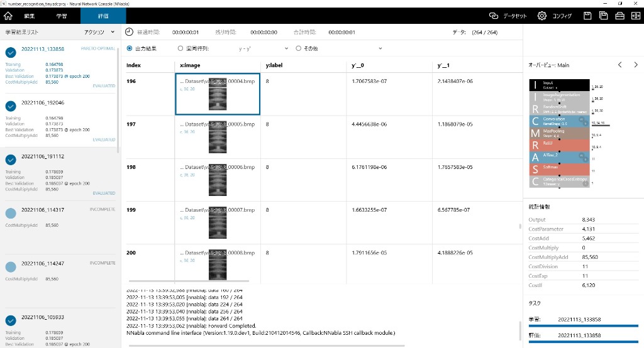This screenshot has height=348, width=644.
Task: Go to previous overview with left chevron
Action: point(620,65)
